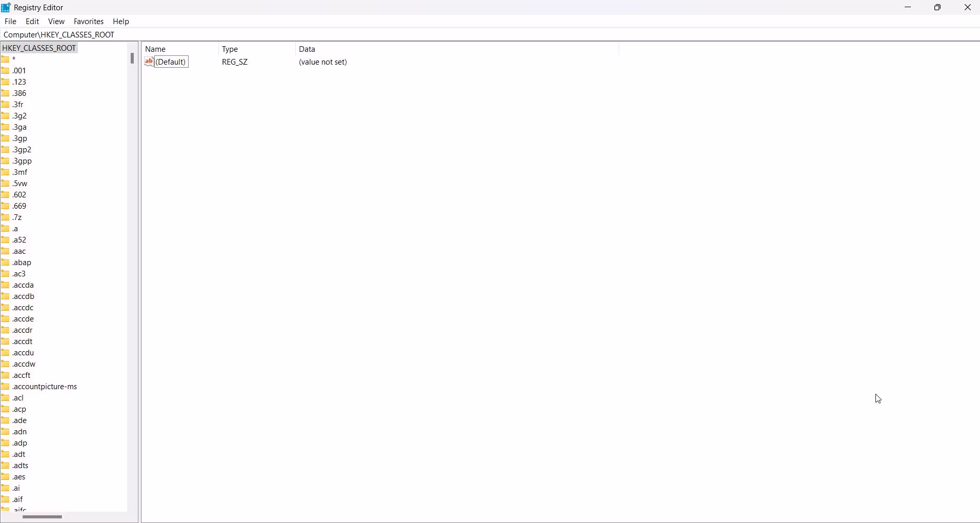Click the folder icon of .abap key
Screen dimensions: 980x523
point(6,263)
